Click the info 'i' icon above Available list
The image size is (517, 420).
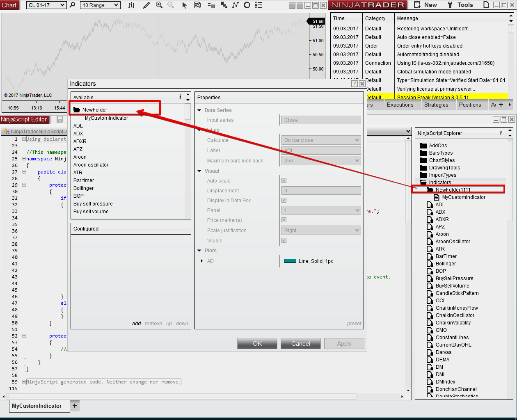180,97
